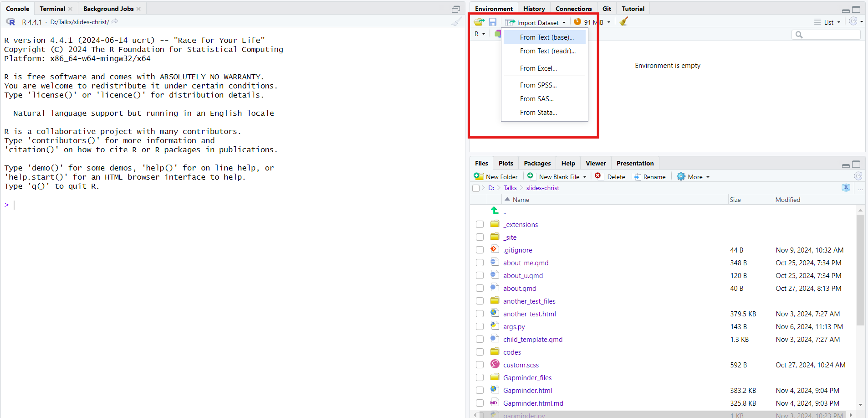The width and height of the screenshot is (868, 418).
Task: Go to the parent directory using the green up arrow
Action: tap(495, 211)
